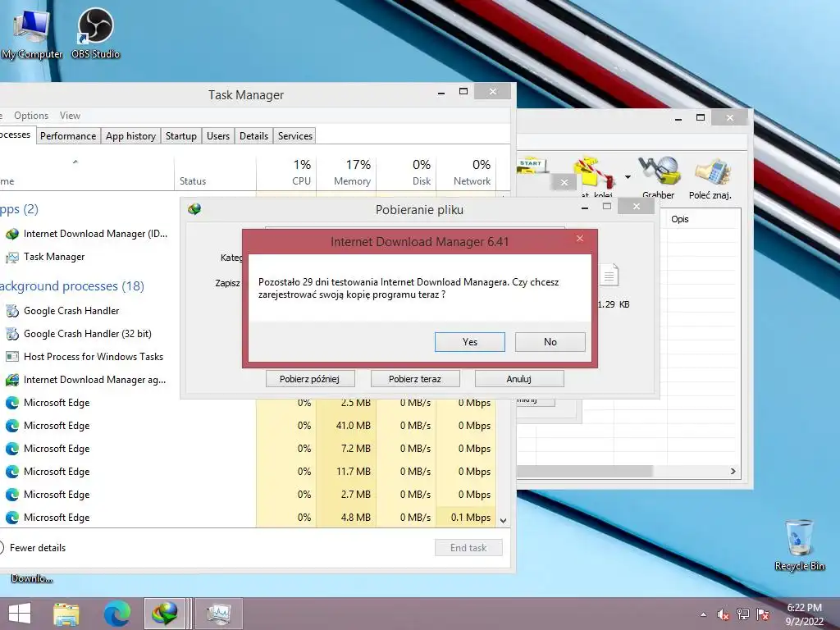
Task: Select the Task Manager app row icon
Action: coord(11,257)
